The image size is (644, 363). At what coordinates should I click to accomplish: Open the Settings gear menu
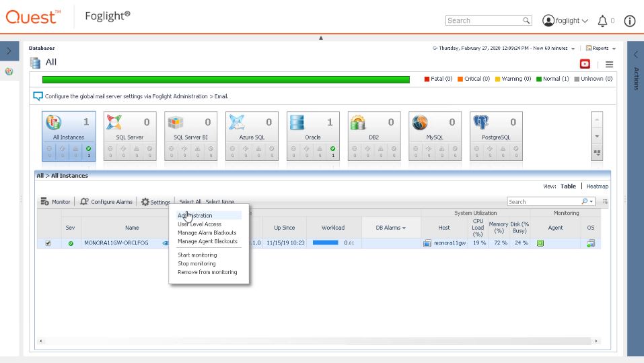point(155,202)
